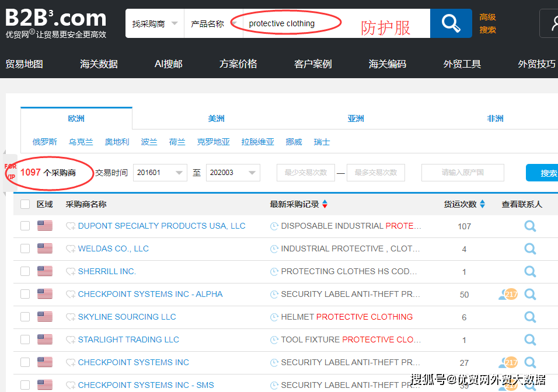This screenshot has width=558, height=392.
Task: Click the 最少交易次数 input field
Action: [306, 173]
